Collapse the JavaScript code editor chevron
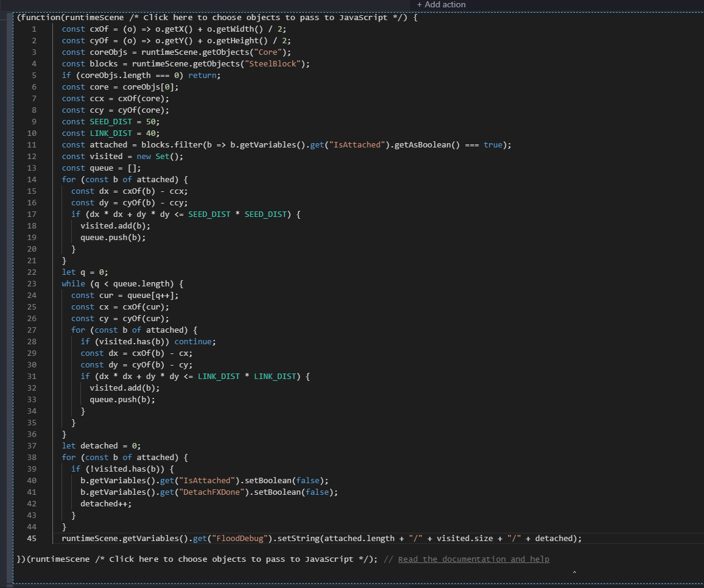This screenshot has width=704, height=588. [x=574, y=572]
